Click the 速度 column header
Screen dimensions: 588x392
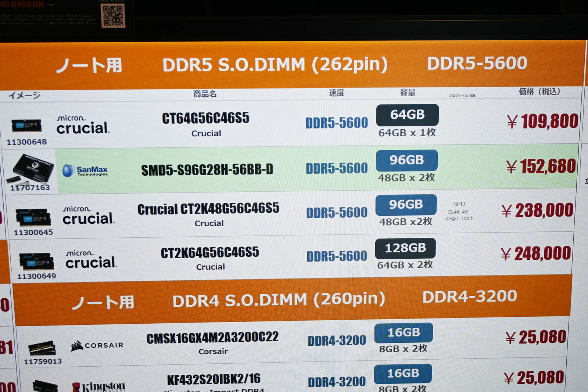pyautogui.click(x=336, y=93)
